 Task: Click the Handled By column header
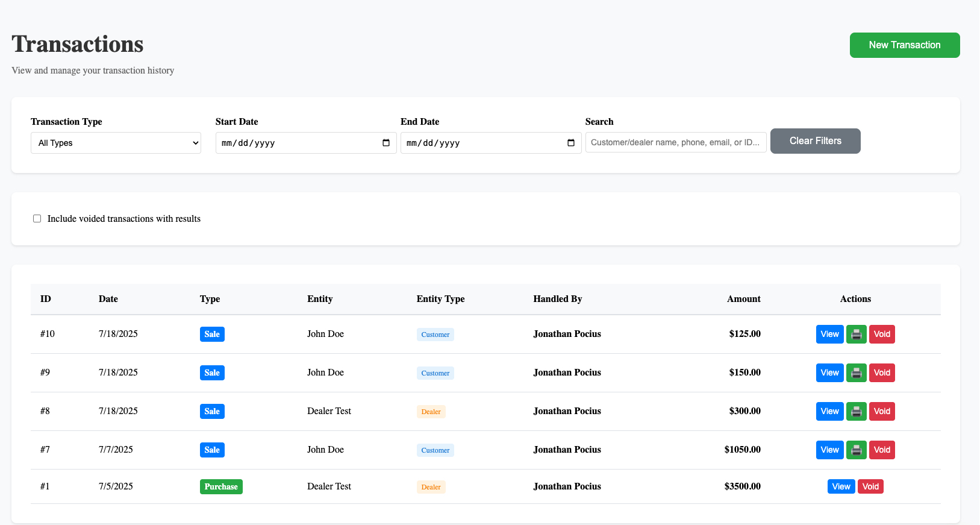click(557, 299)
